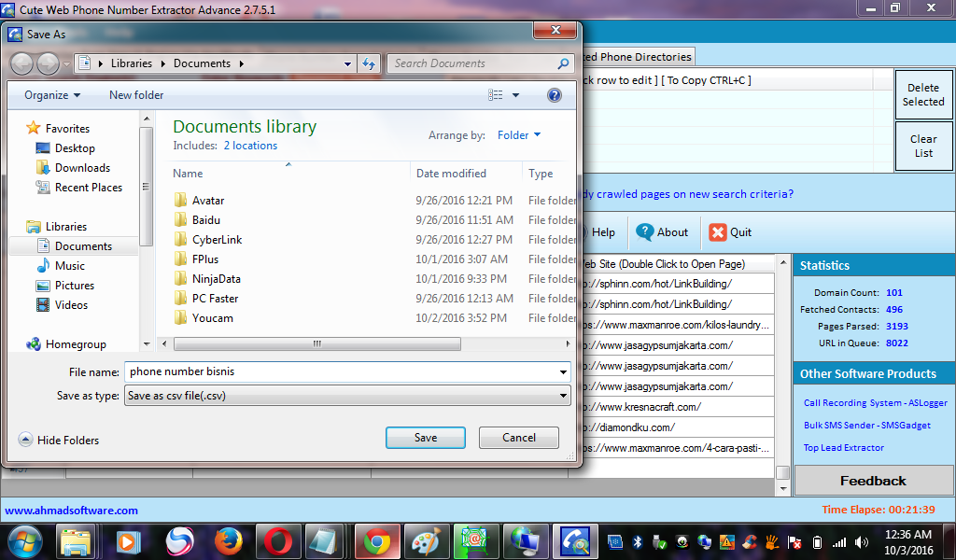Open Firefox from the taskbar
956x560 pixels.
(x=229, y=541)
